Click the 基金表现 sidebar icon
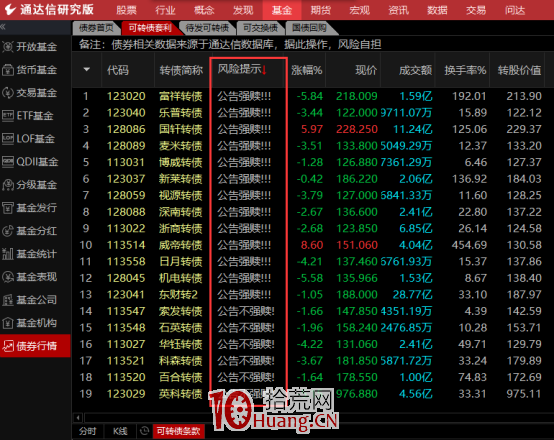 coord(7,277)
